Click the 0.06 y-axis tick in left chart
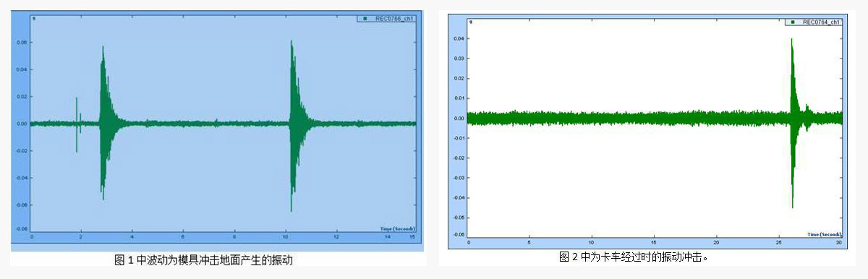 tap(22, 43)
